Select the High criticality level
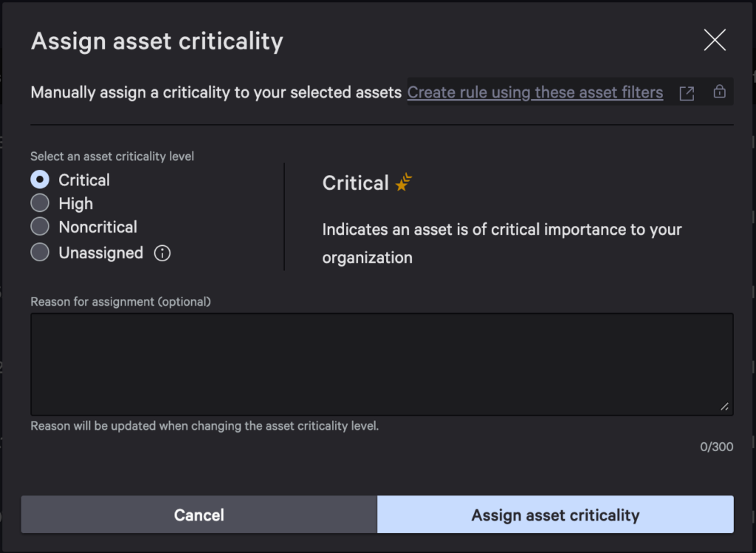 coord(41,203)
